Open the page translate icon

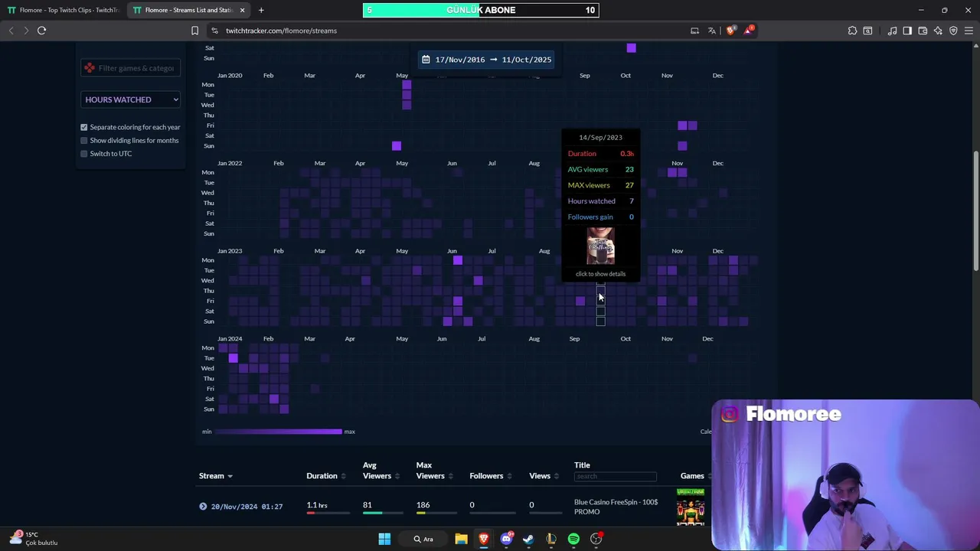712,31
